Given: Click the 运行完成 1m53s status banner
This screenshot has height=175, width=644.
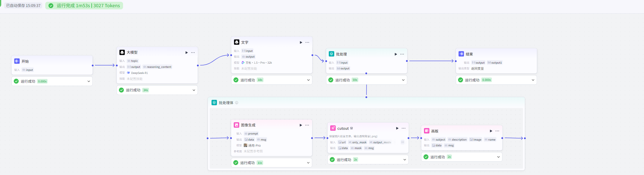Looking at the screenshot, I should coord(84,6).
